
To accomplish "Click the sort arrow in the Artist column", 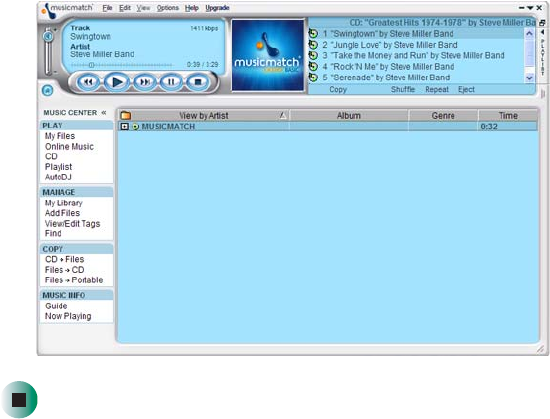I will 283,115.
